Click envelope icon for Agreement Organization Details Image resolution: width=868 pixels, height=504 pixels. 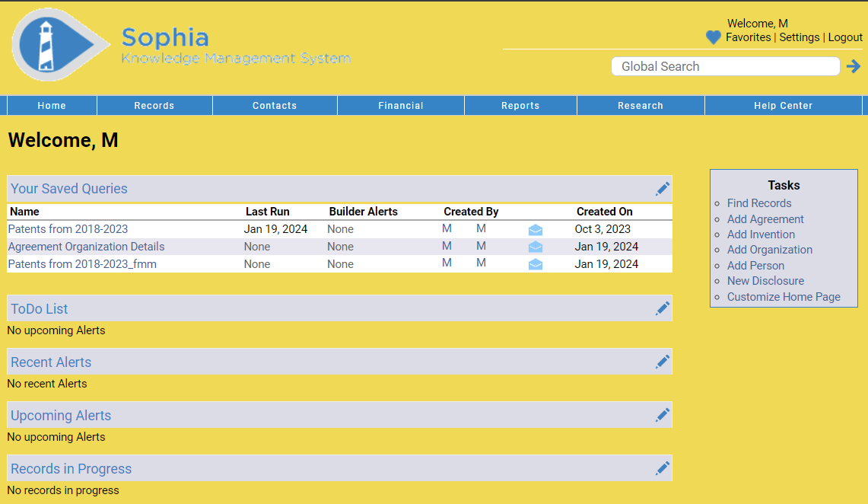(536, 247)
